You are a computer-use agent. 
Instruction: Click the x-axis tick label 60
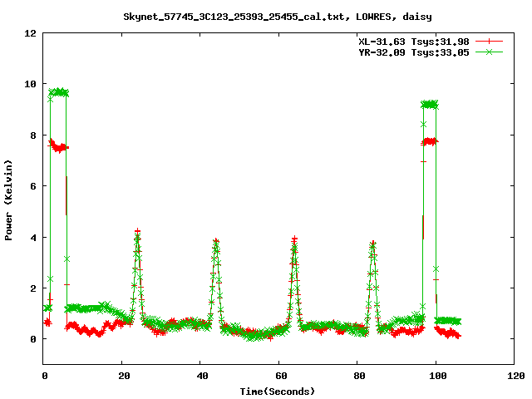click(x=281, y=376)
